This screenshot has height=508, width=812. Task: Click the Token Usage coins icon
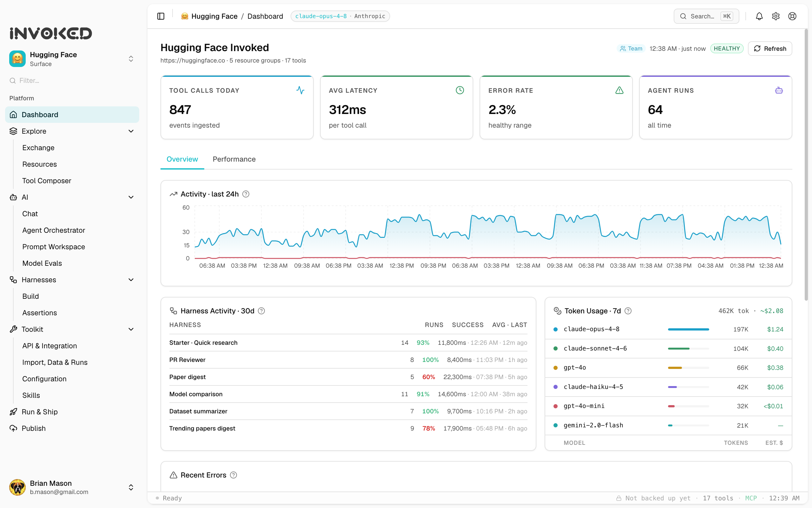tap(557, 311)
